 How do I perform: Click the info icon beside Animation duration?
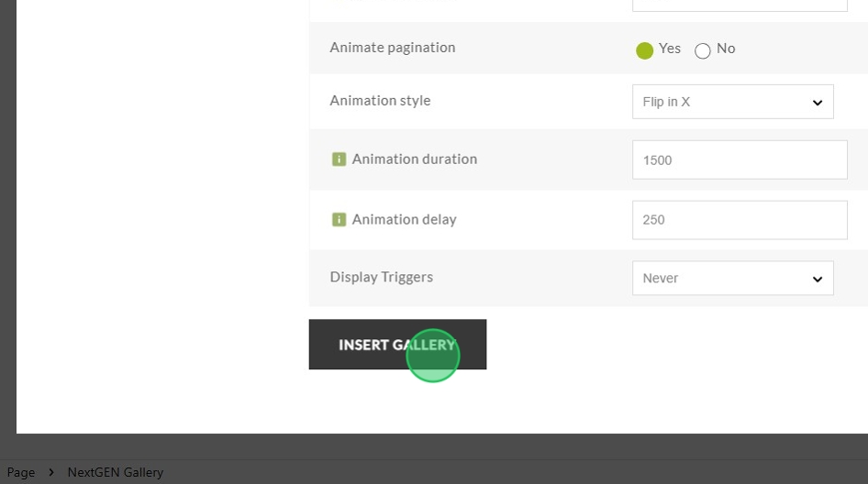339,159
